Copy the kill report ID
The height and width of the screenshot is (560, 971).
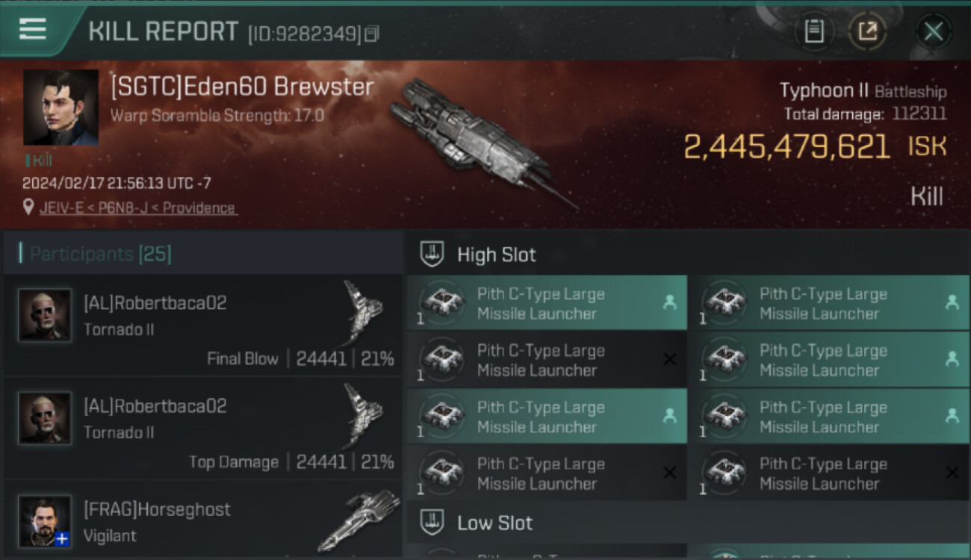(372, 34)
